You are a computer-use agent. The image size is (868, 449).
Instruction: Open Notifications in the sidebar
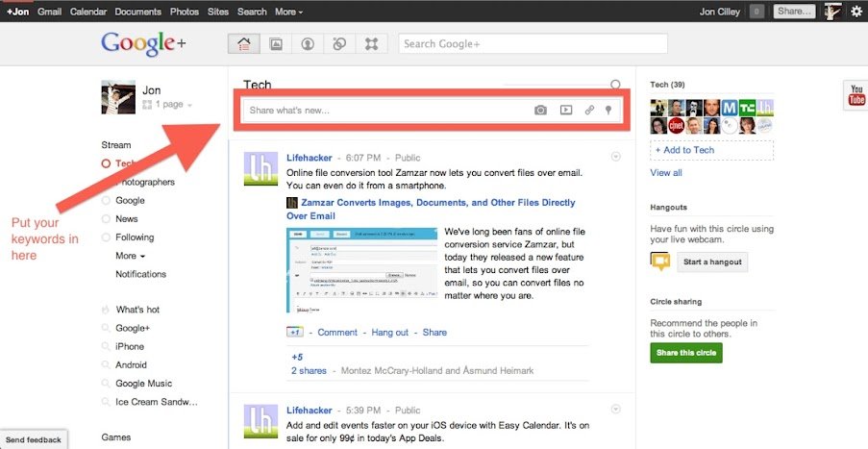[x=140, y=274]
